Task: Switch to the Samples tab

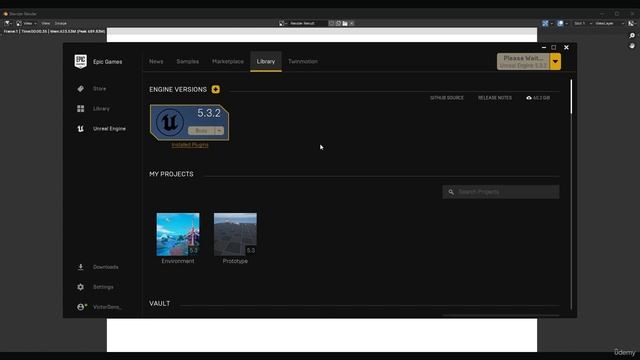Action: [x=188, y=61]
